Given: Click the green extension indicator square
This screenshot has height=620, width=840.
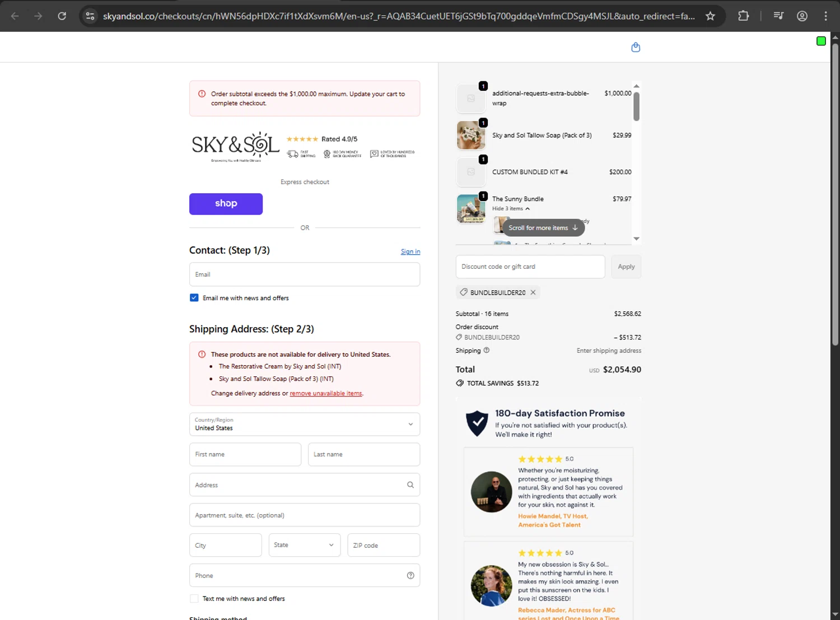Looking at the screenshot, I should click(821, 41).
